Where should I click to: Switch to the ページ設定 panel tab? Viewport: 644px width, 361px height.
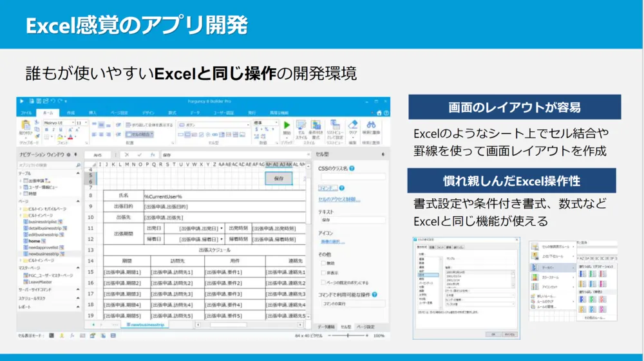[x=366, y=326]
